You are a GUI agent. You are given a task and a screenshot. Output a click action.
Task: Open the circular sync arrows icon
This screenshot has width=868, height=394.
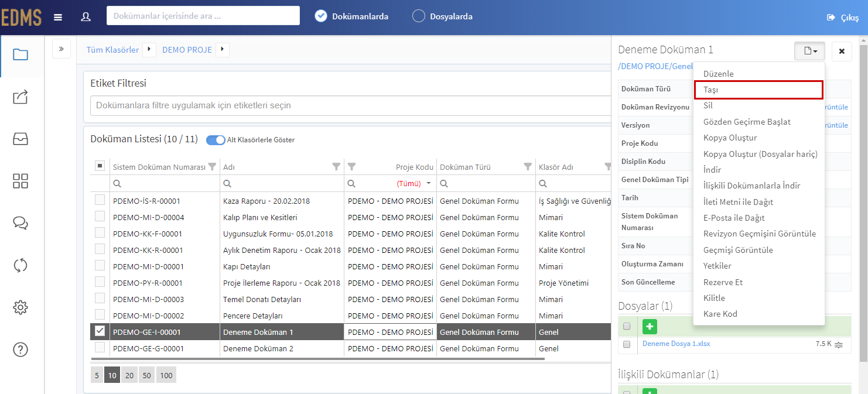click(20, 265)
